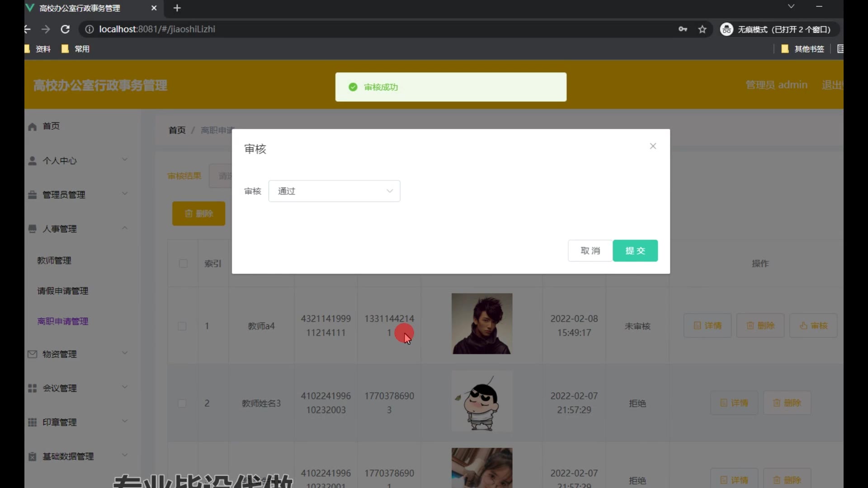This screenshot has height=488, width=868.
Task: Bookmark page with star icon
Action: click(x=702, y=29)
